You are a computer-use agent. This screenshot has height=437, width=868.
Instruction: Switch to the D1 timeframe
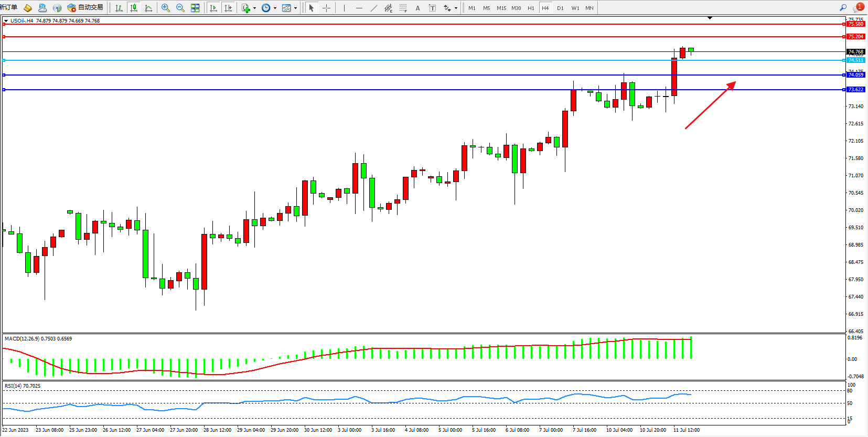[560, 8]
